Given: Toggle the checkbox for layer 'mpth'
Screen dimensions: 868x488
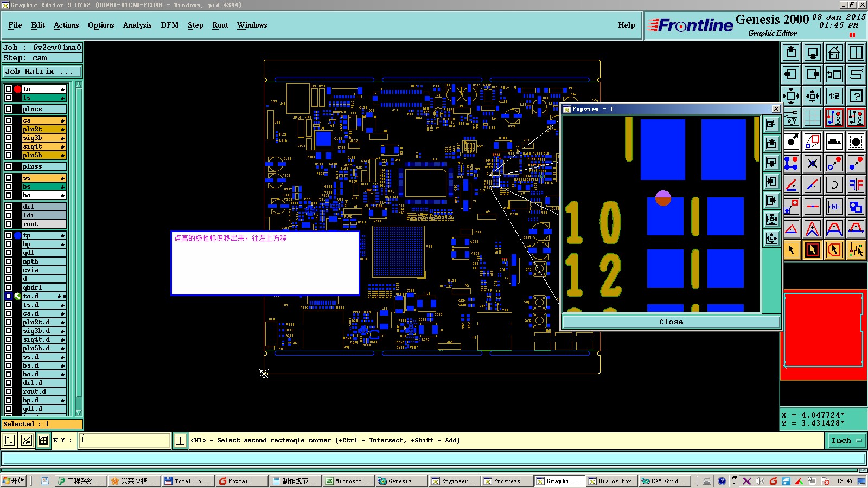Looking at the screenshot, I should pos(9,261).
